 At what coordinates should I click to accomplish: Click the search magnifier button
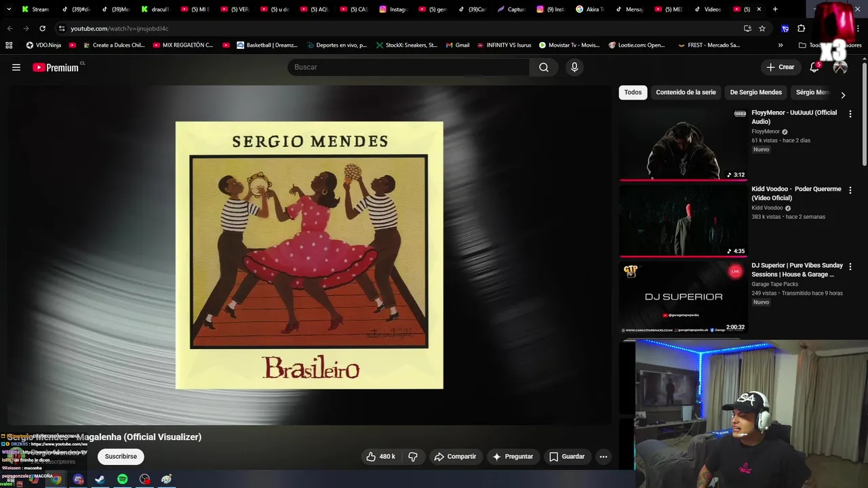click(544, 67)
